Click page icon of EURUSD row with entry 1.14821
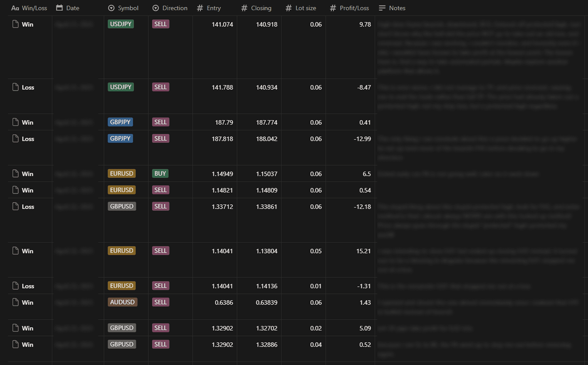Screen dimensions: 588x365 (x=15, y=190)
